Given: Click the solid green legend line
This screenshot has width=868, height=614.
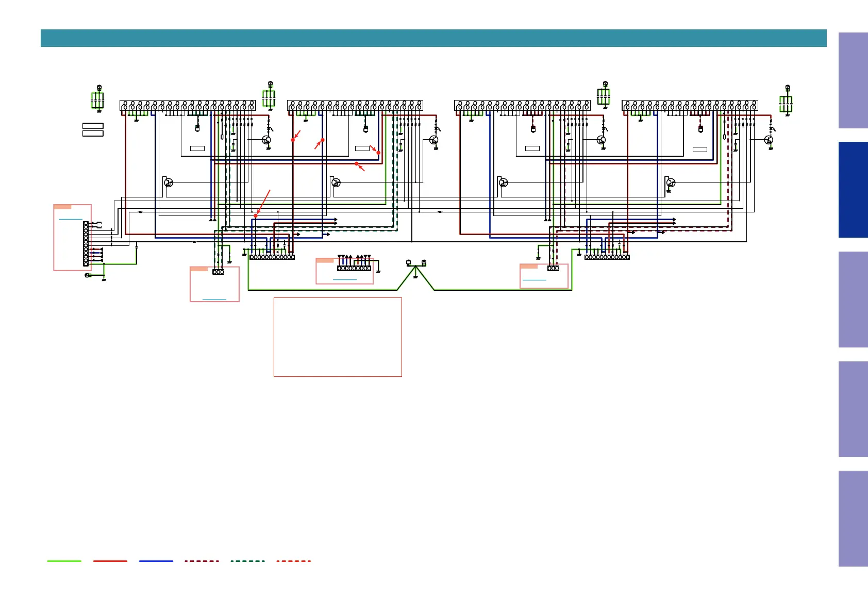Looking at the screenshot, I should click(64, 561).
